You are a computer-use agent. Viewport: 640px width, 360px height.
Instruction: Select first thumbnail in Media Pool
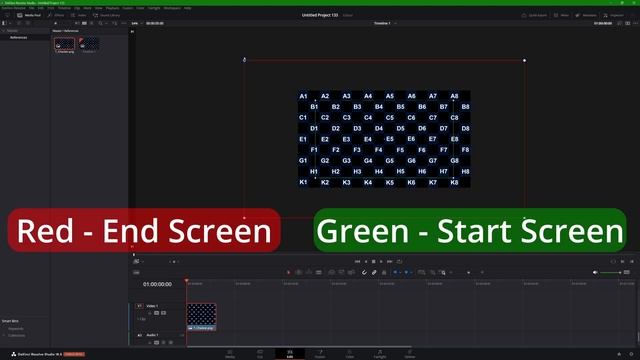point(64,45)
